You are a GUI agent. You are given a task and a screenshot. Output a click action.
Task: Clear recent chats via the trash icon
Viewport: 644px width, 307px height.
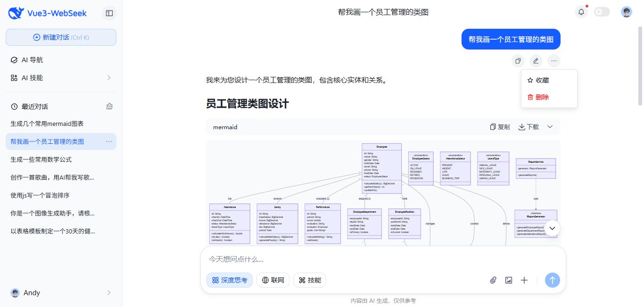click(x=109, y=107)
